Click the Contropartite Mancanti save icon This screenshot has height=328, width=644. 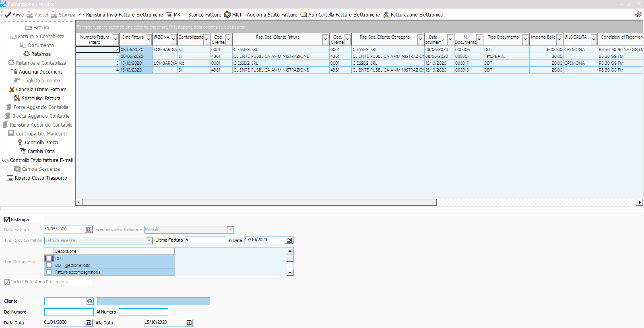pyautogui.click(x=11, y=133)
